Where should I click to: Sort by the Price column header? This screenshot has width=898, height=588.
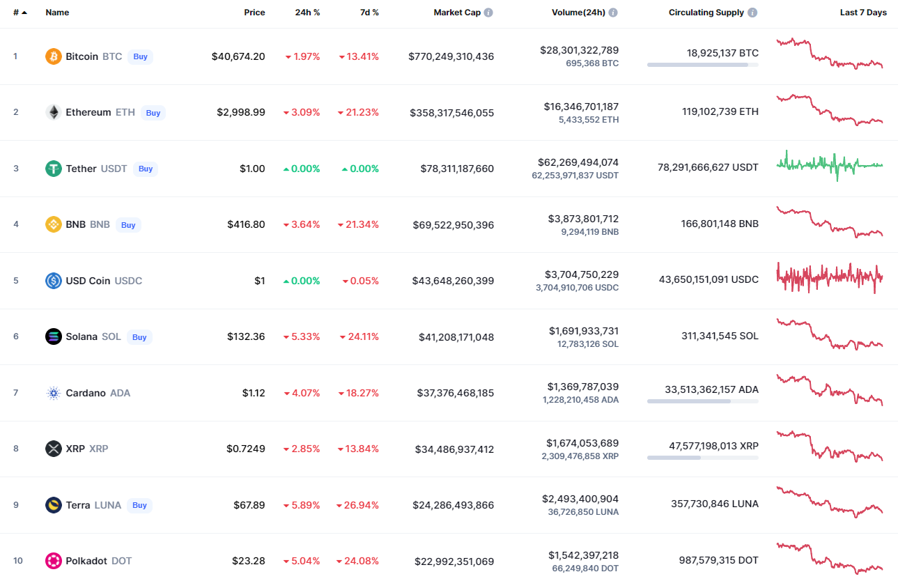coord(254,13)
